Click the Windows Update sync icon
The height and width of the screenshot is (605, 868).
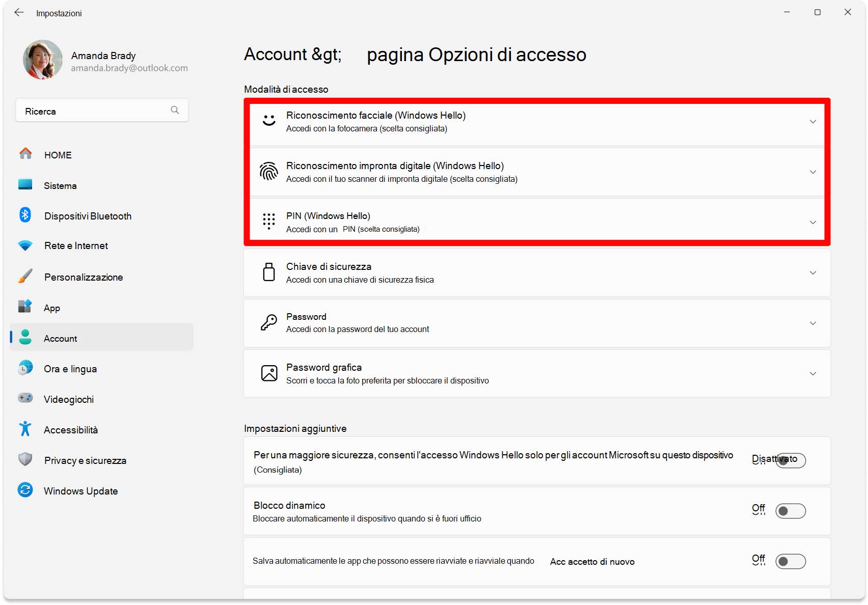[x=25, y=490]
